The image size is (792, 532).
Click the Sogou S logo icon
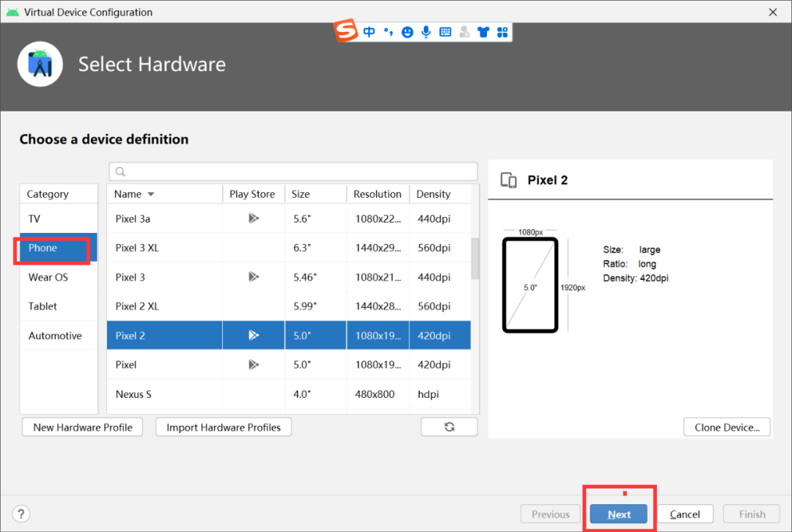346,30
